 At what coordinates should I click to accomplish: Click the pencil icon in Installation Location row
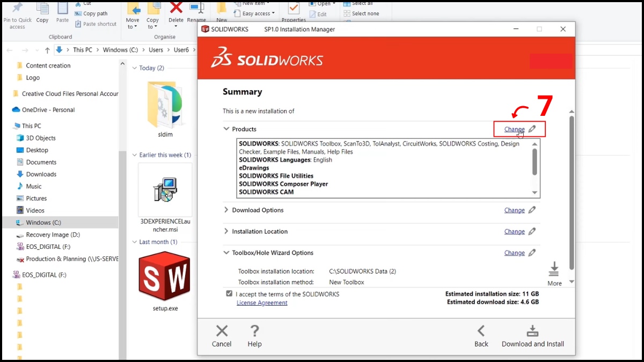pyautogui.click(x=532, y=232)
